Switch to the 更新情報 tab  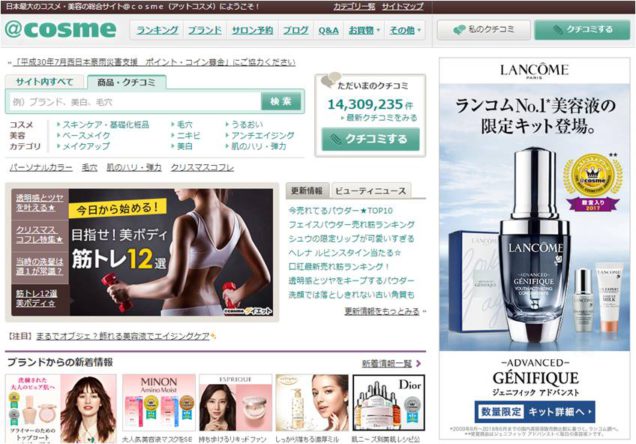click(307, 191)
